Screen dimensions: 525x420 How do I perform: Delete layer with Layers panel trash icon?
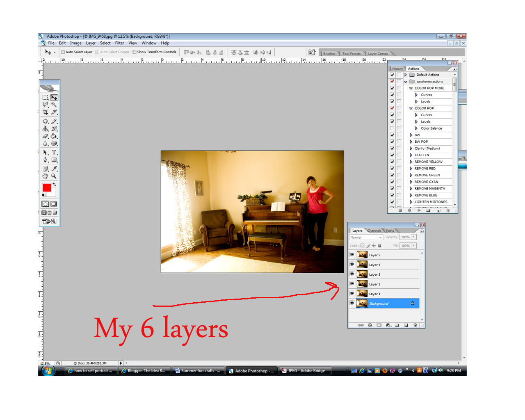coord(415,325)
